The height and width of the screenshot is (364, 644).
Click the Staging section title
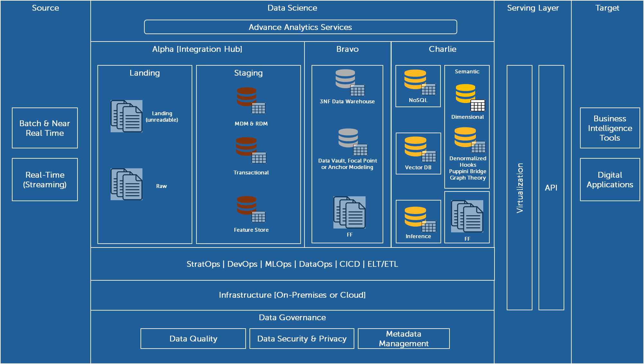tap(249, 73)
